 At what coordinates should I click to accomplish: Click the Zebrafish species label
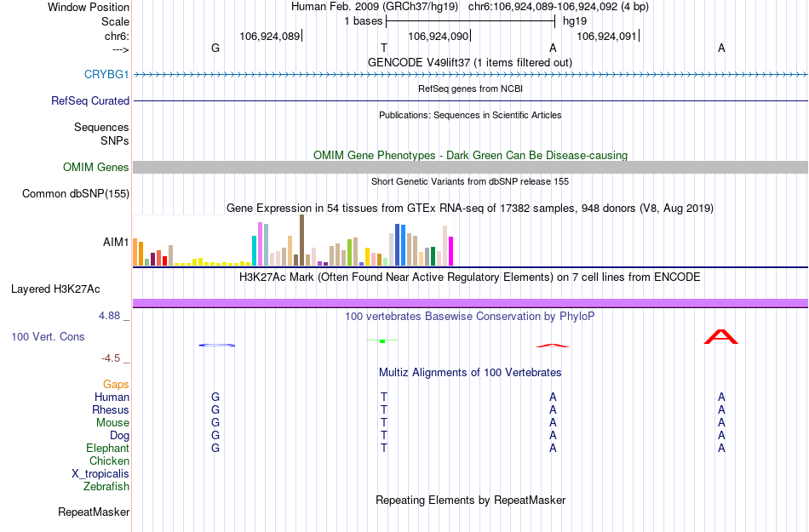click(x=106, y=486)
